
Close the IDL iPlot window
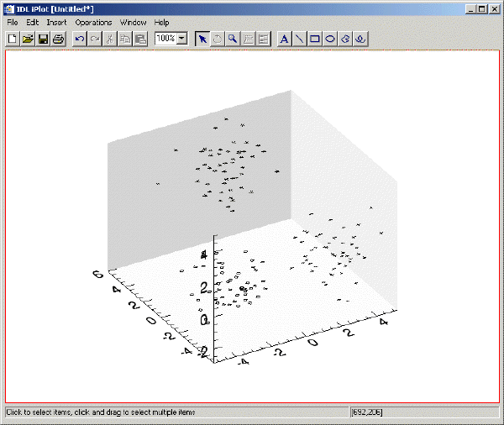pyautogui.click(x=494, y=9)
